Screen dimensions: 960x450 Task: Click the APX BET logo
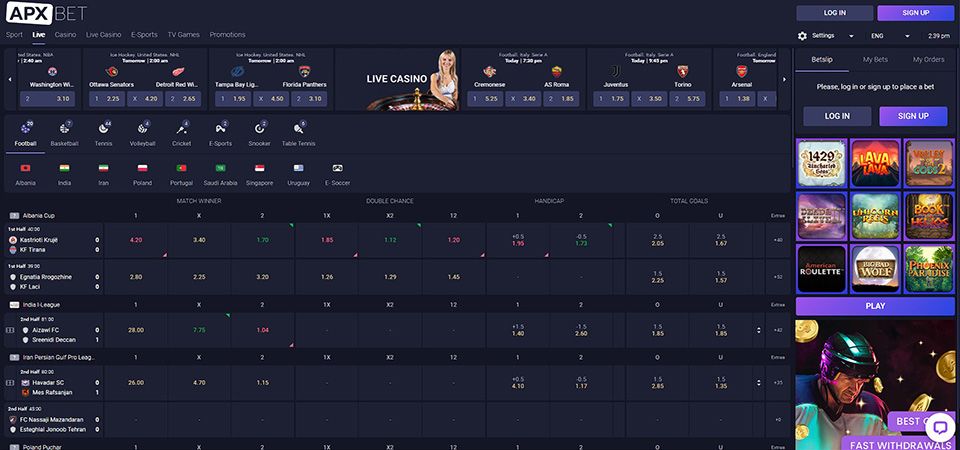pyautogui.click(x=47, y=13)
